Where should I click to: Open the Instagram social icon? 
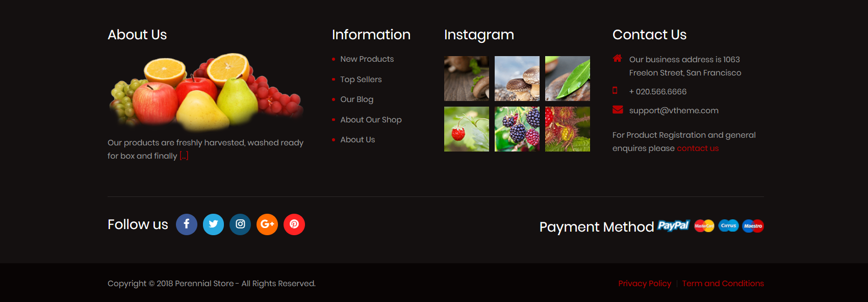(x=240, y=224)
